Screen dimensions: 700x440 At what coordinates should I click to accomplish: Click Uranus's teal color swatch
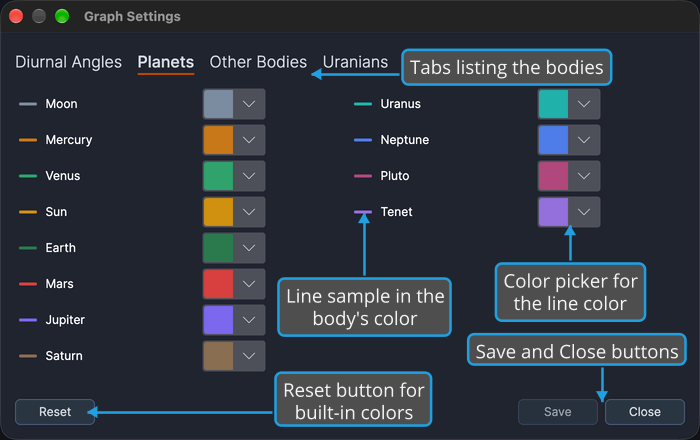pyautogui.click(x=553, y=104)
